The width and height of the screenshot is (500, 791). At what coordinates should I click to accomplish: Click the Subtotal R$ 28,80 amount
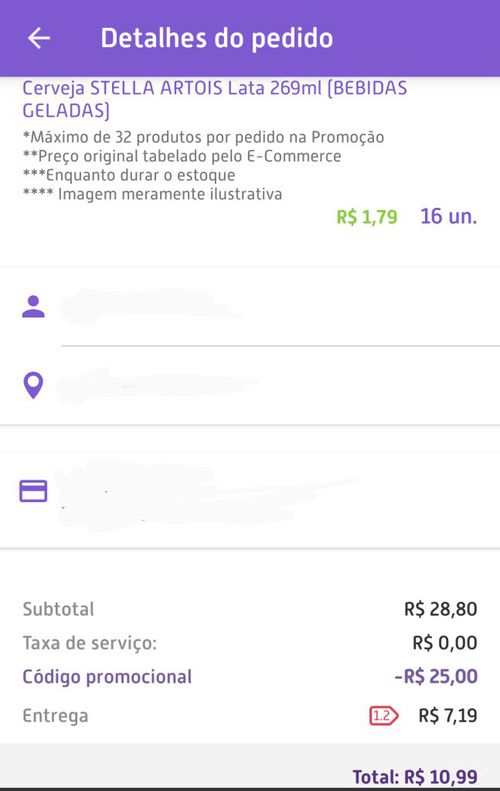(x=440, y=609)
